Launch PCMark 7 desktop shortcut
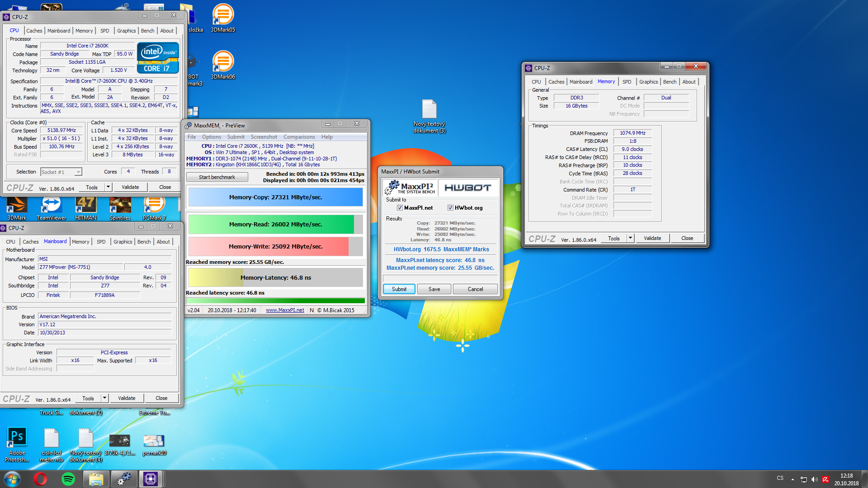 (154, 209)
